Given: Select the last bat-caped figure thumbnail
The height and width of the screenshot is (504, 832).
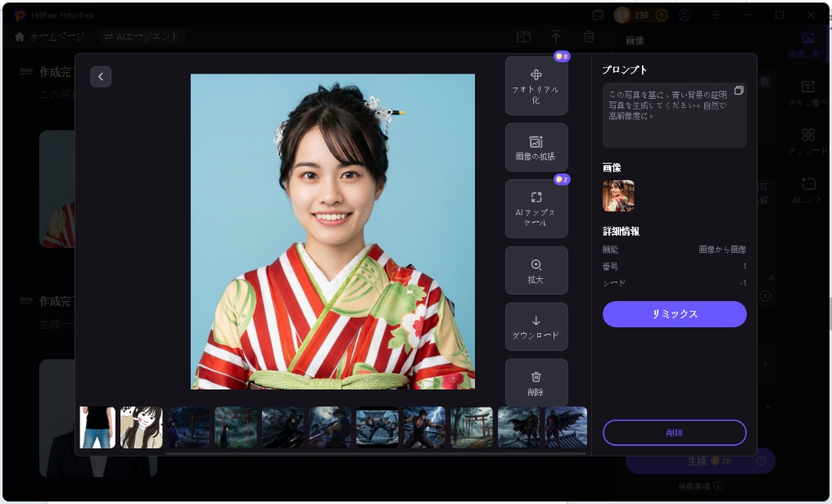Looking at the screenshot, I should [x=566, y=427].
